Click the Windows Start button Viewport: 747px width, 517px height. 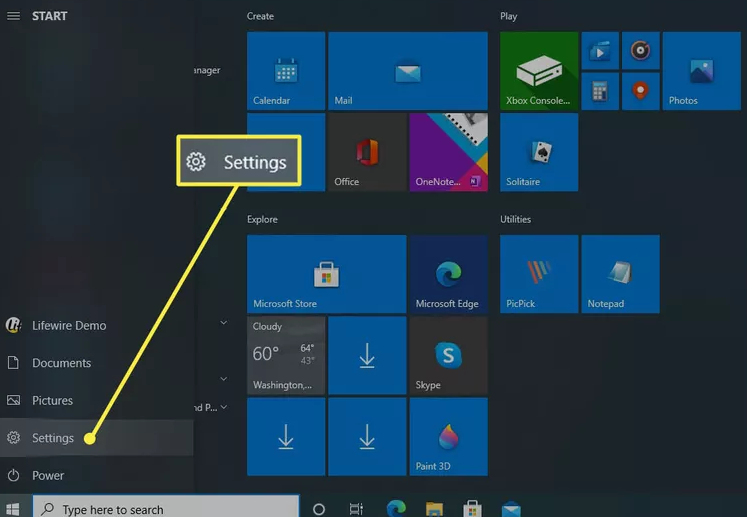click(x=13, y=509)
